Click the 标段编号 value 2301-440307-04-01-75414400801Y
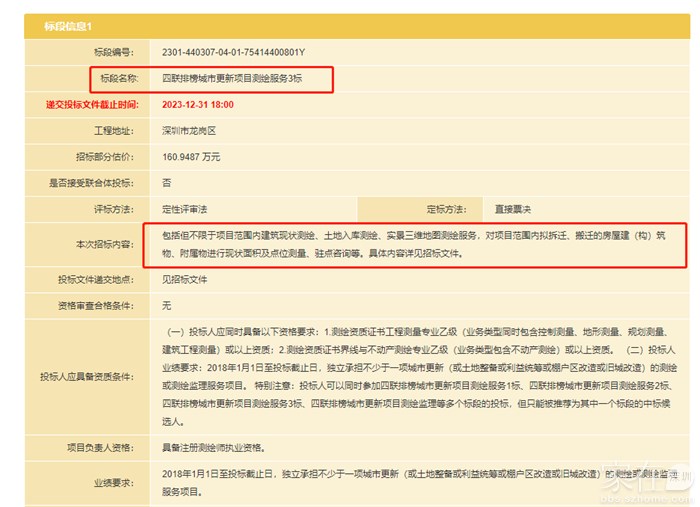Viewport: 700px width, 507px height. pyautogui.click(x=233, y=51)
